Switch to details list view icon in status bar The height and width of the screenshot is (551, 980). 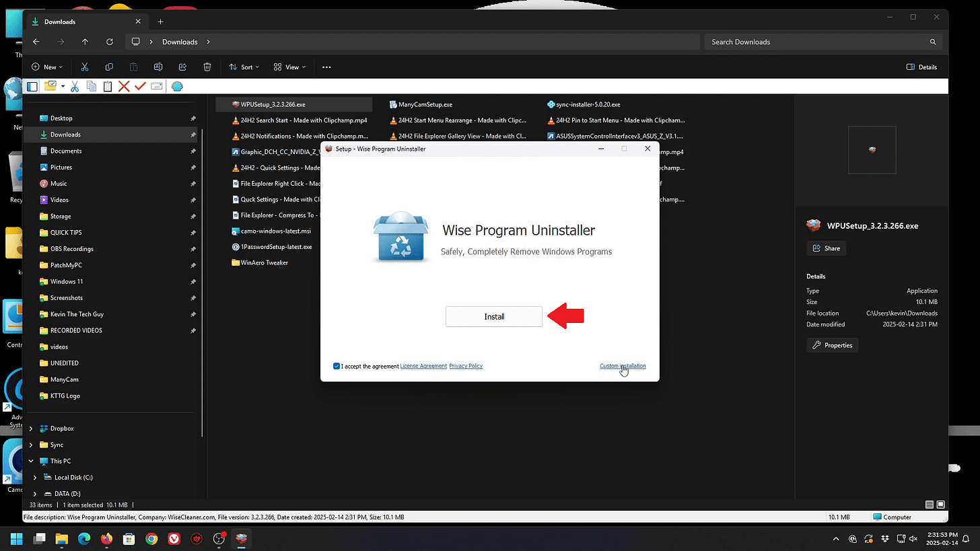pyautogui.click(x=930, y=505)
